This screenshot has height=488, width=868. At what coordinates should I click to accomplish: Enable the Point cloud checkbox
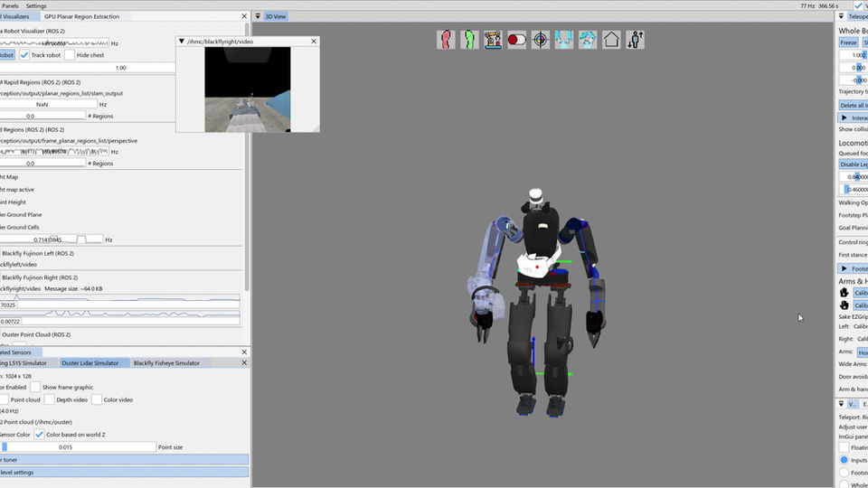tap(4, 399)
